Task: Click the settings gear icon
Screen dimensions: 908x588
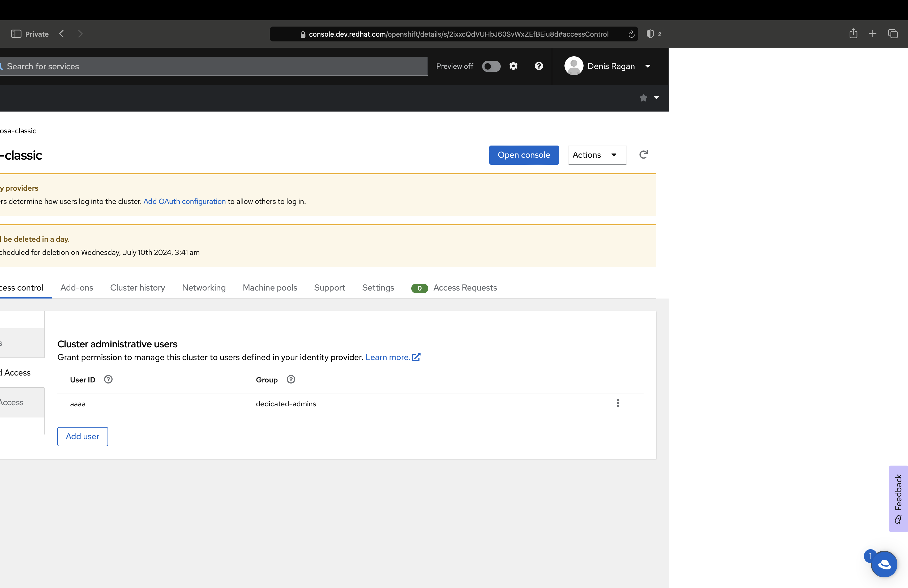Action: point(513,66)
